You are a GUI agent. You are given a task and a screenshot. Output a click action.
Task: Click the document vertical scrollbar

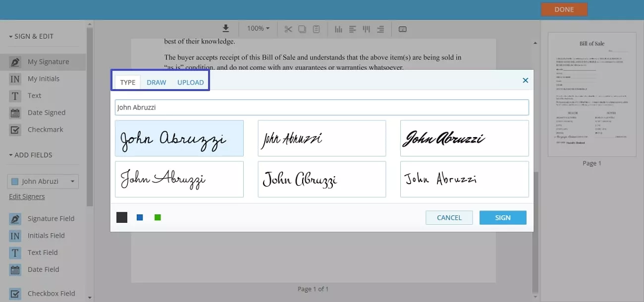point(535,233)
